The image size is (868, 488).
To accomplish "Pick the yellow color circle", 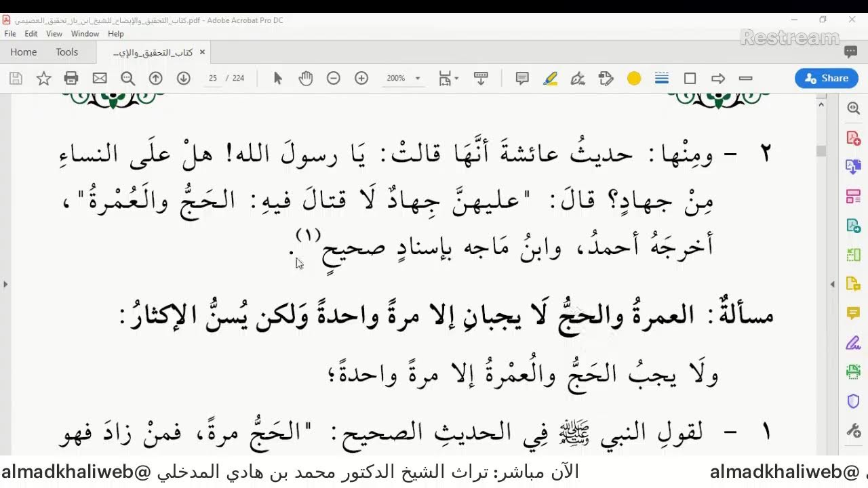I will coord(634,79).
